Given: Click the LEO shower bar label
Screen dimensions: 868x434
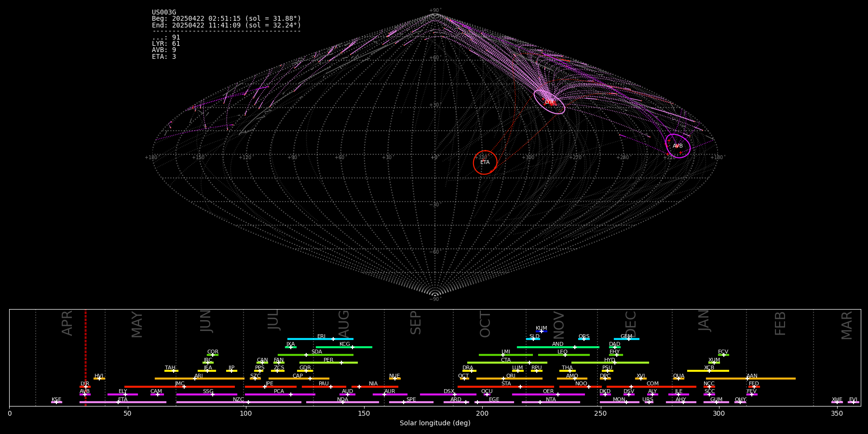Looking at the screenshot, I should click(x=563, y=352).
